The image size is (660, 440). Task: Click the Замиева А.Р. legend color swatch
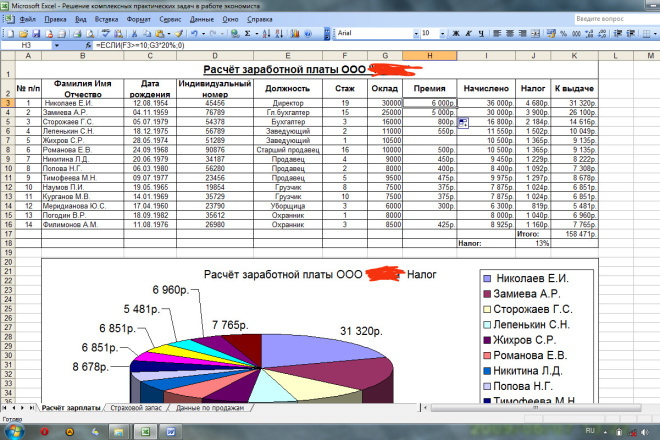(487, 294)
